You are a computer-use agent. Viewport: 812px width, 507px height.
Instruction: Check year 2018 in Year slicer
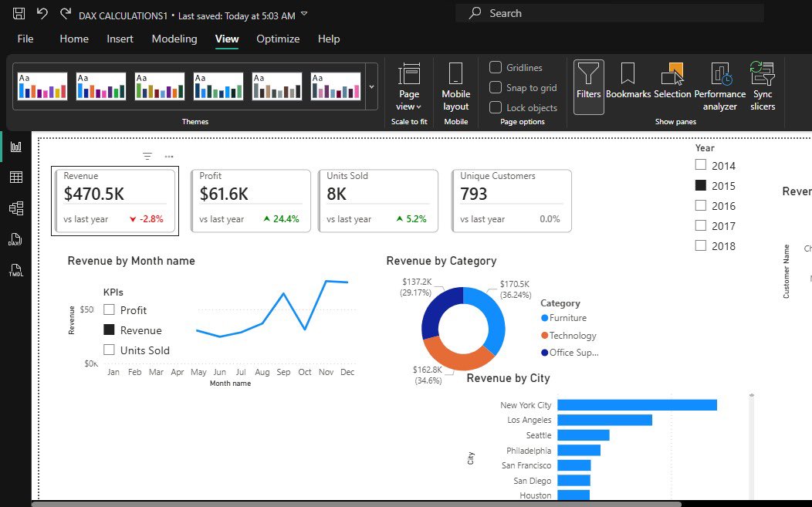tap(701, 245)
